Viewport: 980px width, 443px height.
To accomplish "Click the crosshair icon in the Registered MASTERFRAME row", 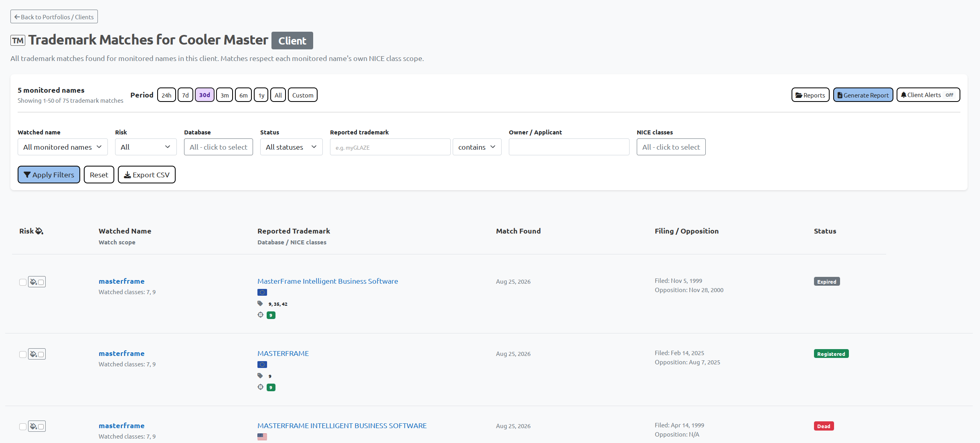I will [261, 387].
